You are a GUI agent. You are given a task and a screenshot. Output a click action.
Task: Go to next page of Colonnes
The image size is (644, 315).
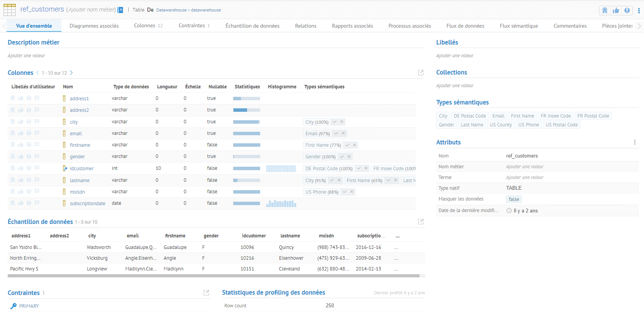point(71,73)
